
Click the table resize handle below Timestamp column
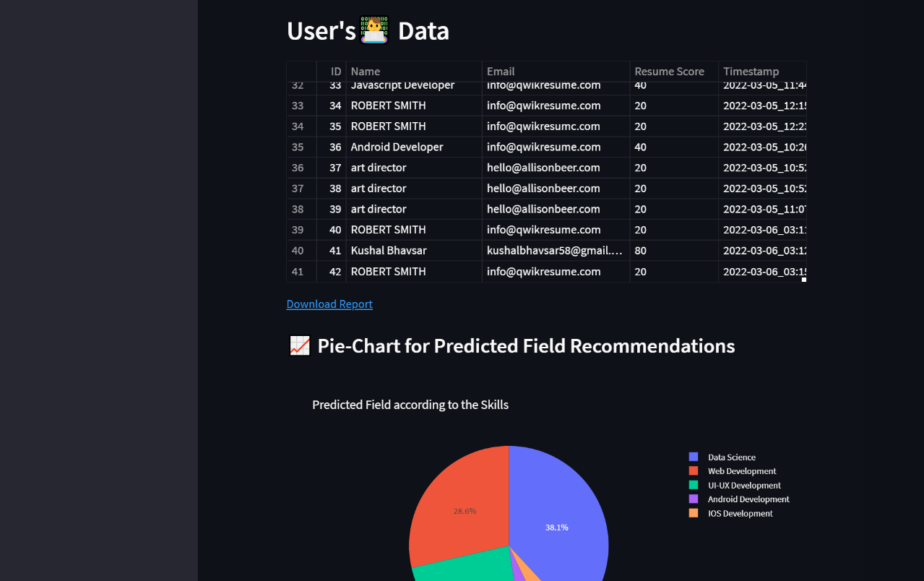803,279
